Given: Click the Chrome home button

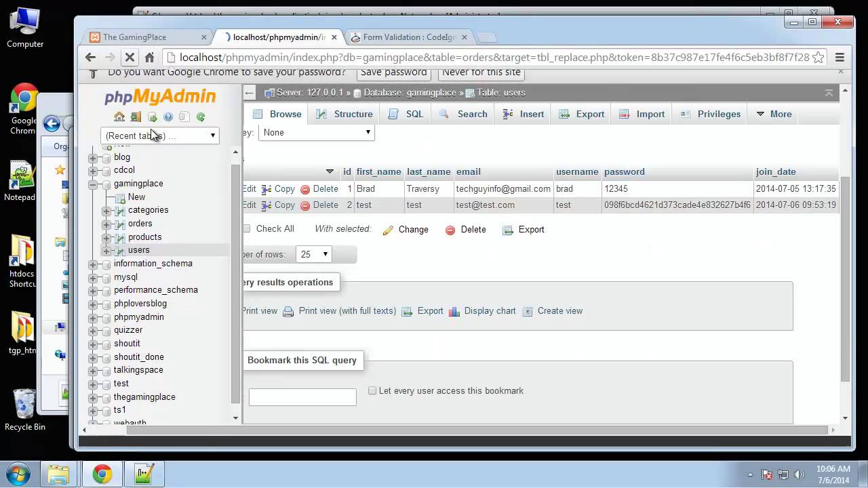Looking at the screenshot, I should tap(149, 58).
